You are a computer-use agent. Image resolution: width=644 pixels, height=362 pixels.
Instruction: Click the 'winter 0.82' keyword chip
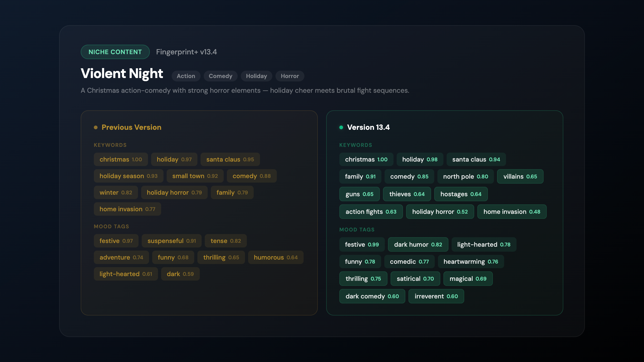click(116, 193)
